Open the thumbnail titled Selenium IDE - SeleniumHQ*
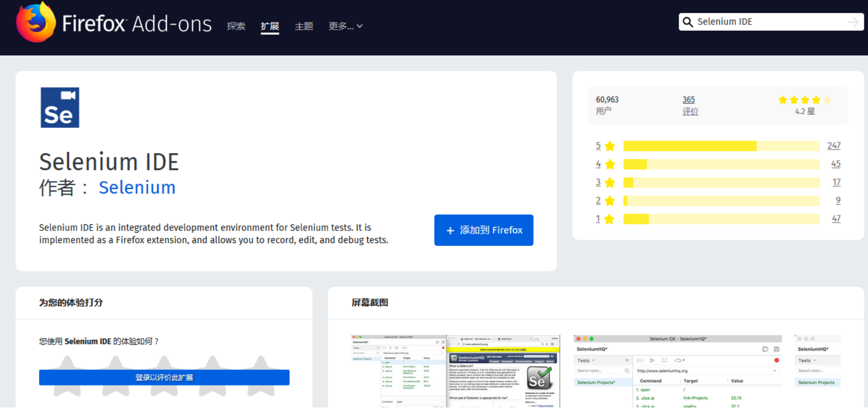Image resolution: width=868 pixels, height=408 pixels. (678, 371)
